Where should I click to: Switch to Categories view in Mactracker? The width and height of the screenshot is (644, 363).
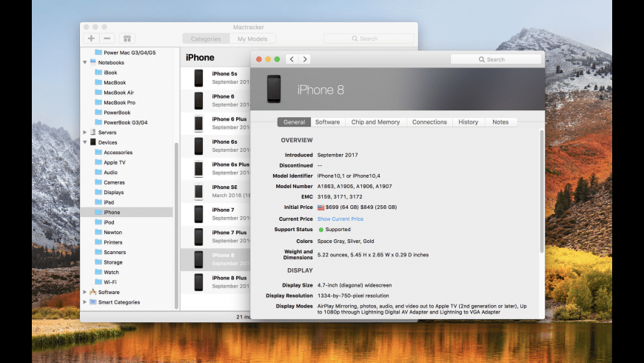click(x=206, y=39)
